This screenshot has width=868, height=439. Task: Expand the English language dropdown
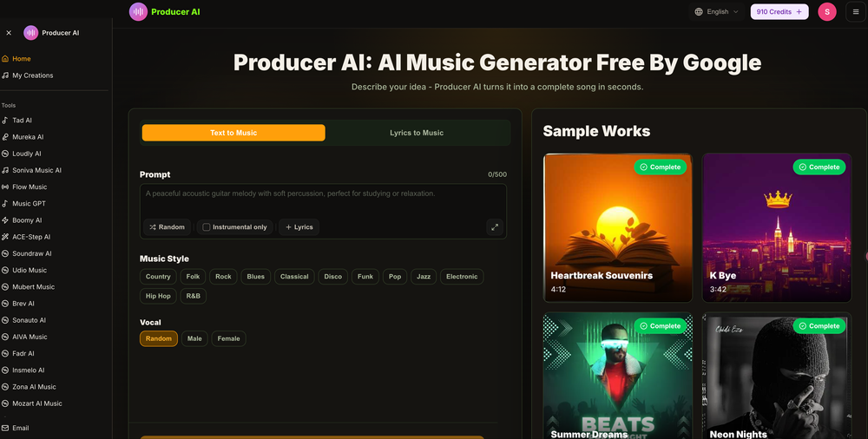(x=718, y=11)
